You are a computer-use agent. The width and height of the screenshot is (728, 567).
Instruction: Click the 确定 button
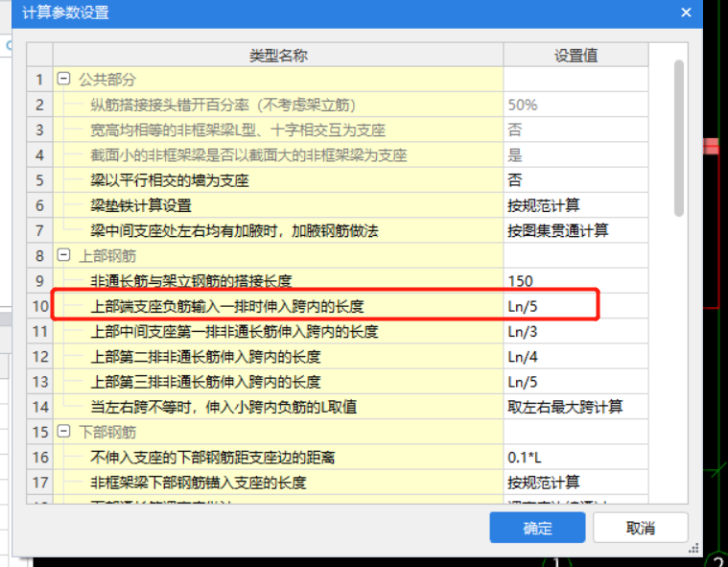(x=537, y=528)
